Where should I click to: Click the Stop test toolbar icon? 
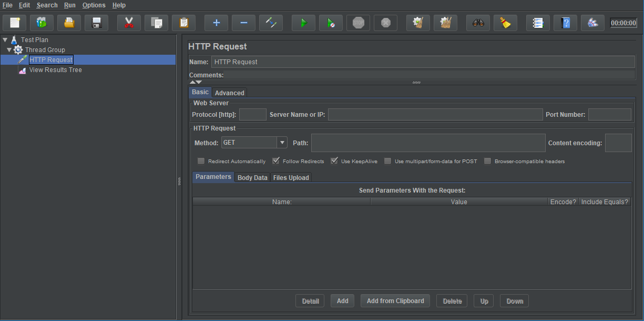pos(358,23)
